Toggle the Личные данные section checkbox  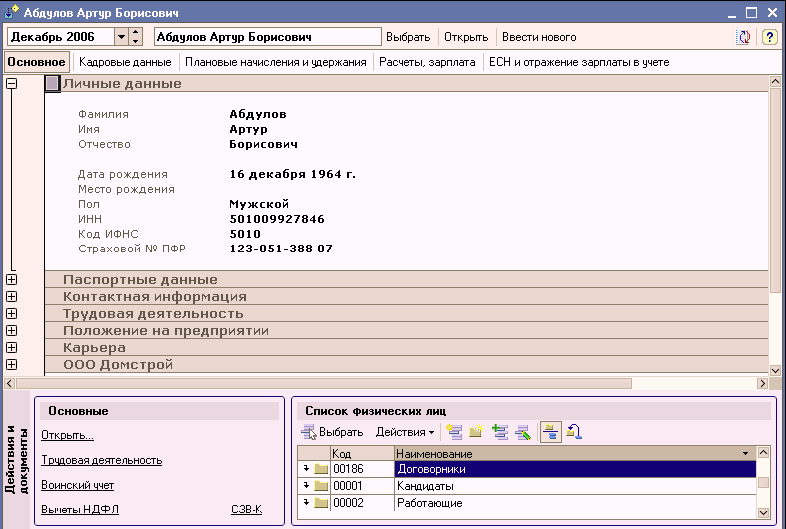(53, 84)
